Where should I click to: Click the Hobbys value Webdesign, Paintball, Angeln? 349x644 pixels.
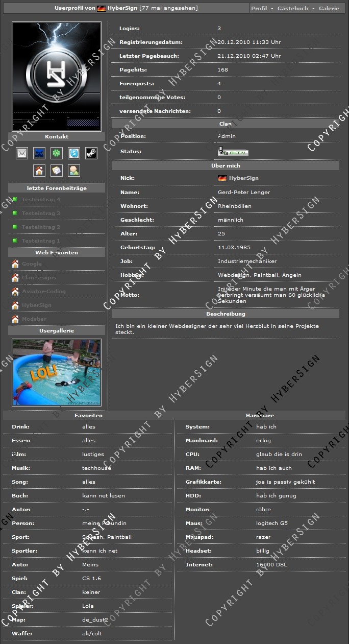coord(260,275)
